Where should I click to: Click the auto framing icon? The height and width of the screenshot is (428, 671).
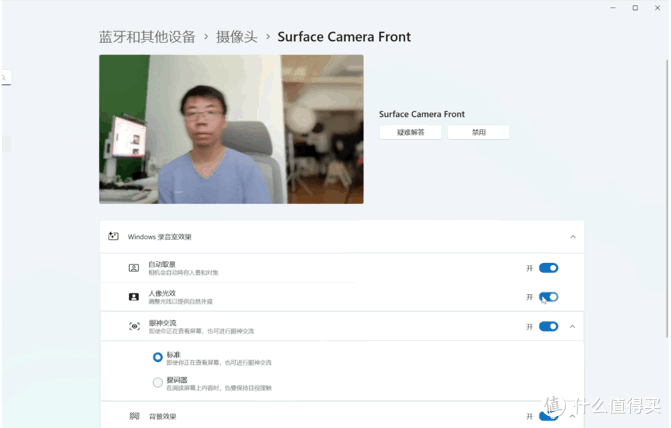click(x=134, y=268)
